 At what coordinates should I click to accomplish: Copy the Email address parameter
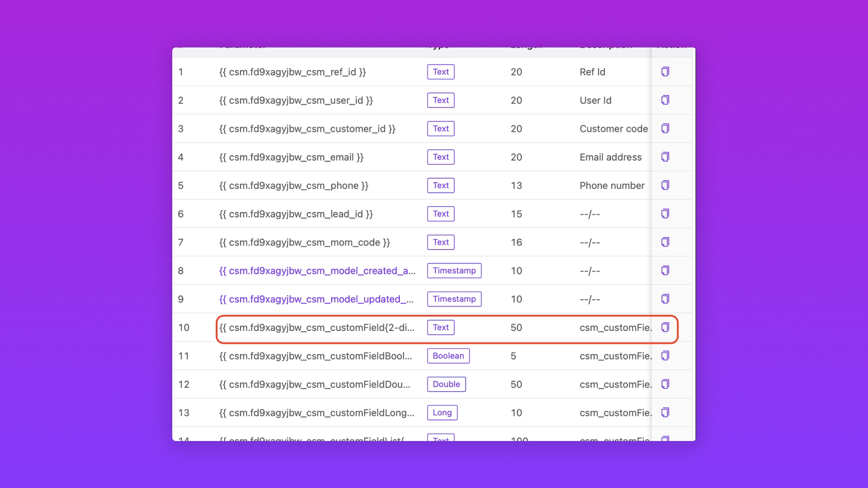point(665,157)
